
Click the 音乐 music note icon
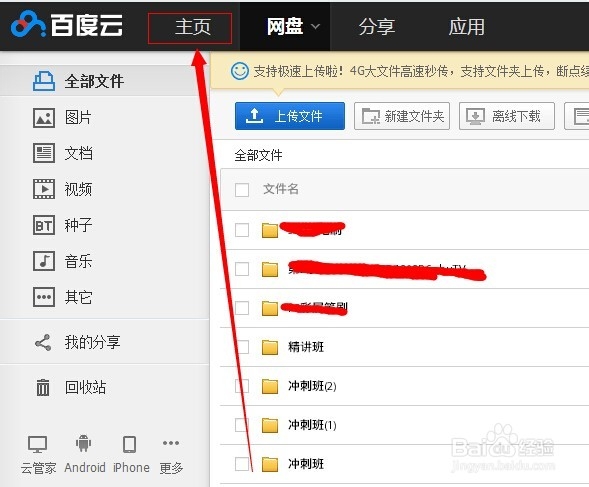pyautogui.click(x=44, y=261)
